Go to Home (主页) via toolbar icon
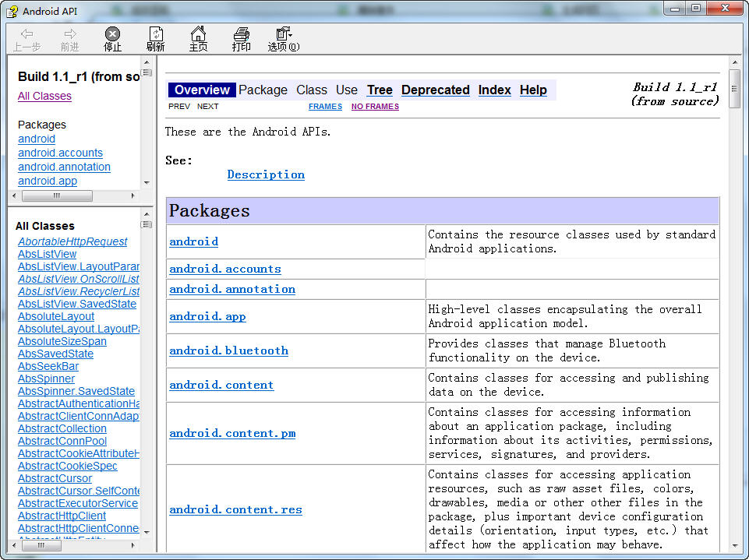This screenshot has width=749, height=560. pyautogui.click(x=198, y=39)
